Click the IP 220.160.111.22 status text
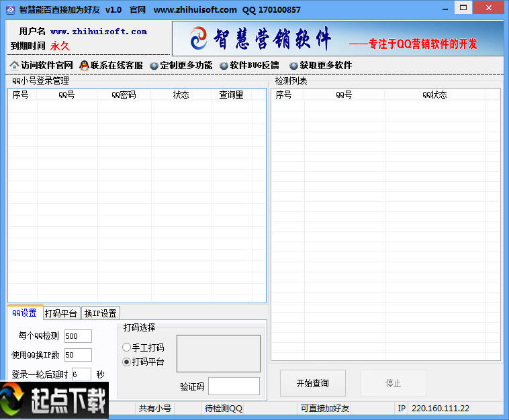 [434, 409]
